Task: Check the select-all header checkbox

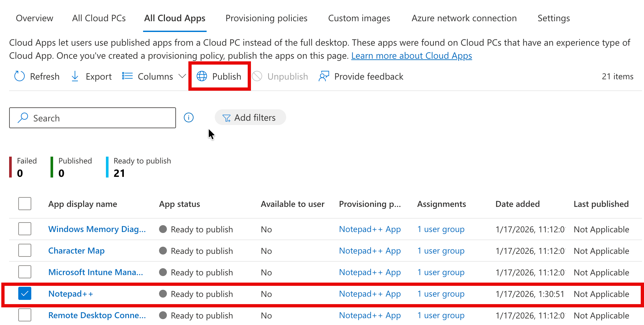Action: click(25, 204)
